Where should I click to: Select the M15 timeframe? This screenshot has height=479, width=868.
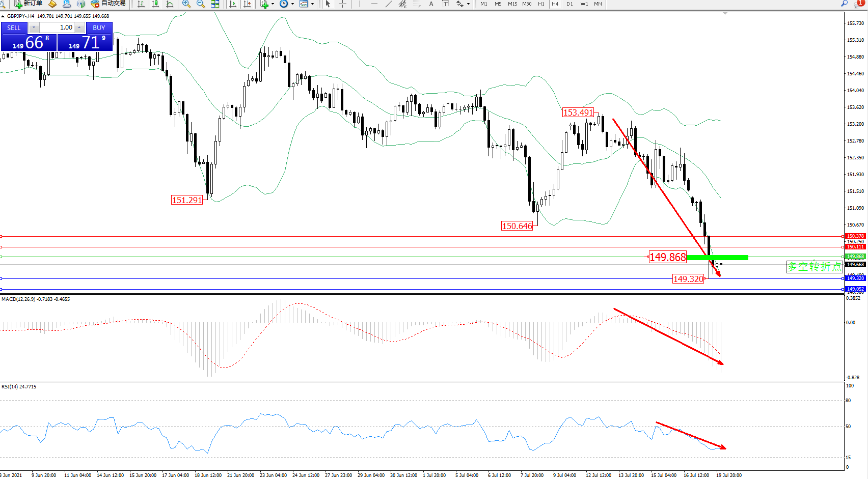point(512,4)
